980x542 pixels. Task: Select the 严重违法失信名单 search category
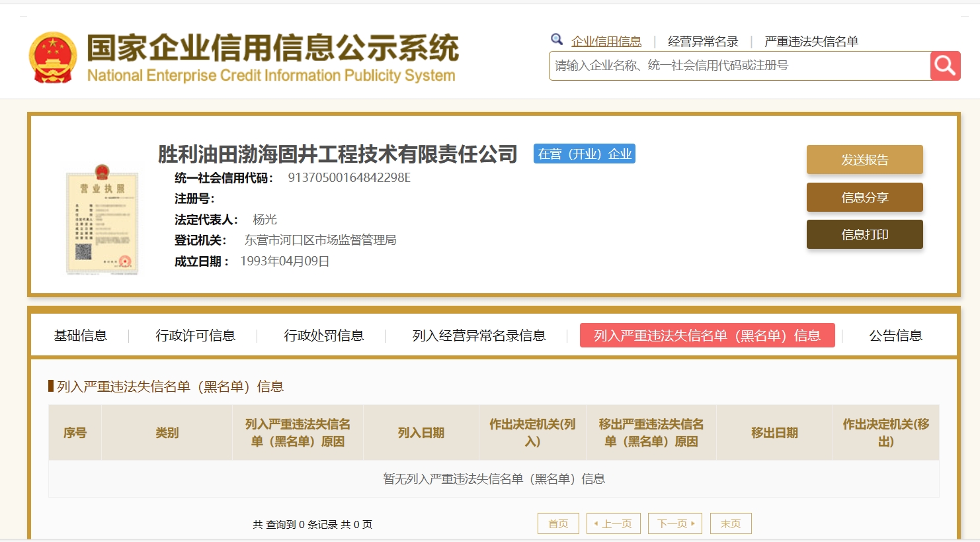point(811,42)
